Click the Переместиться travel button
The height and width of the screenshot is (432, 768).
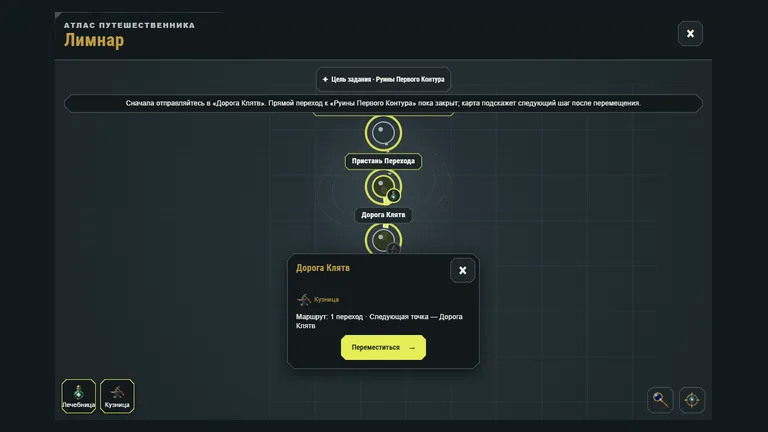[383, 347]
